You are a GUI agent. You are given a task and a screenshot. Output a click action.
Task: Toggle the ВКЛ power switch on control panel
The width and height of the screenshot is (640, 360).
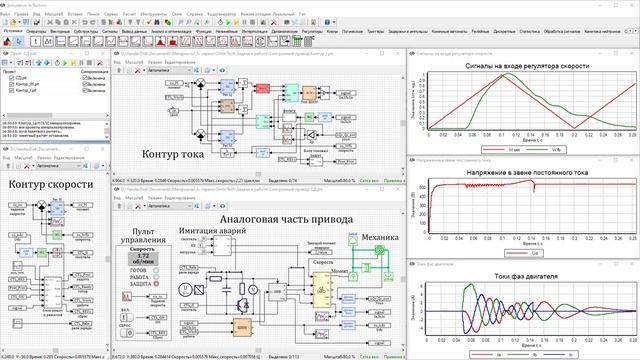(127, 317)
